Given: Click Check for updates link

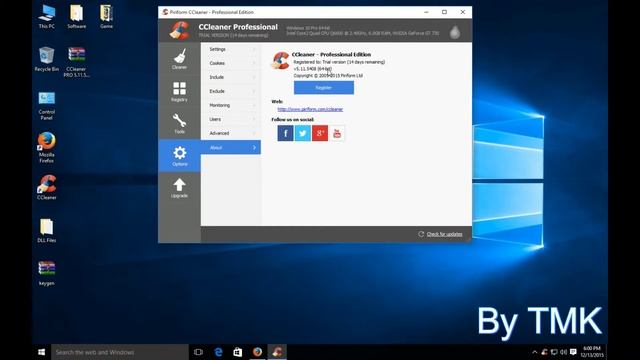Looking at the screenshot, I should (444, 234).
